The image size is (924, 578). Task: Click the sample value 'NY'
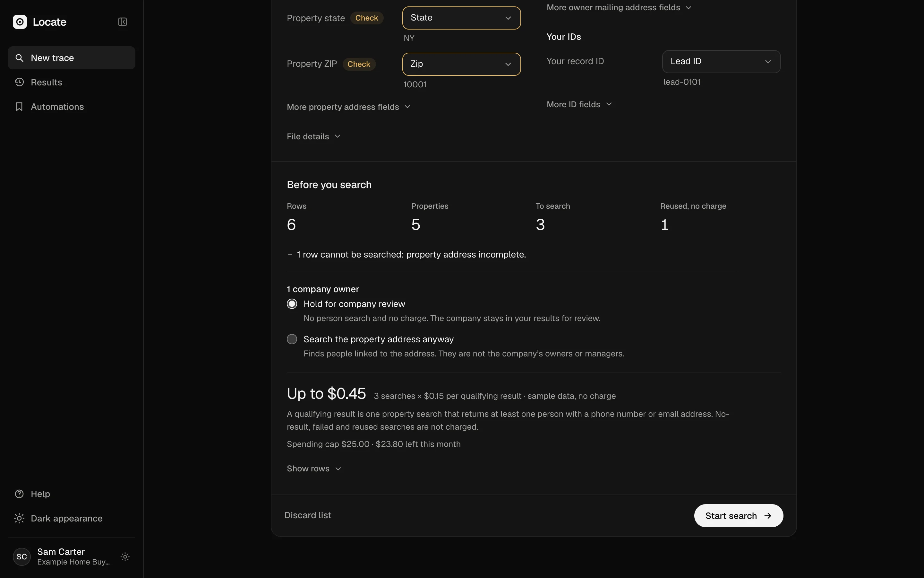[x=409, y=38]
